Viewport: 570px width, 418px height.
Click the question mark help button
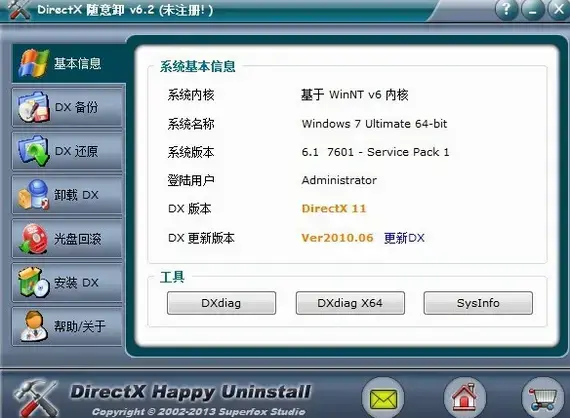[x=506, y=9]
